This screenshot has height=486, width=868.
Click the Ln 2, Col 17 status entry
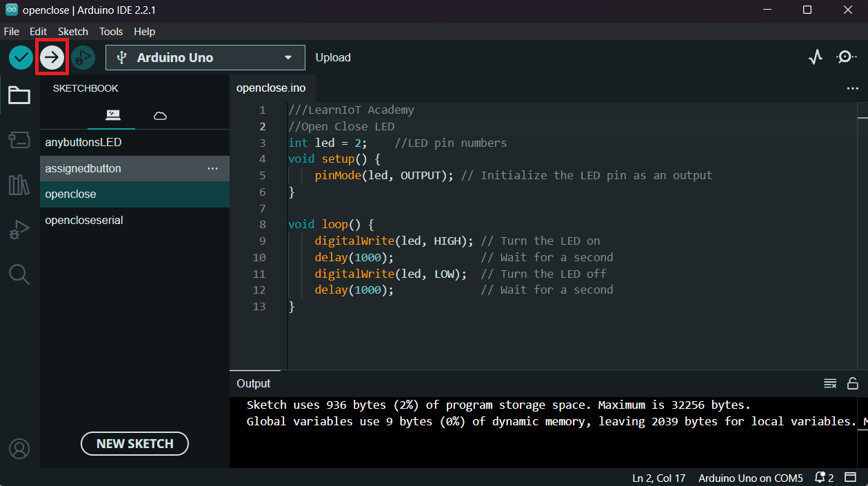(658, 478)
